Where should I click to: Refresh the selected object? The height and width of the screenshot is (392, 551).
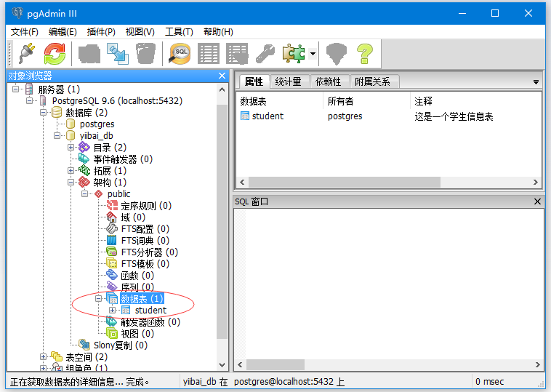(x=55, y=53)
